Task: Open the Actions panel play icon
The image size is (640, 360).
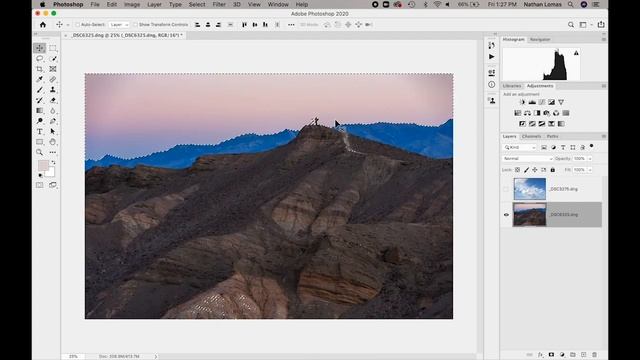Action: pos(491,57)
